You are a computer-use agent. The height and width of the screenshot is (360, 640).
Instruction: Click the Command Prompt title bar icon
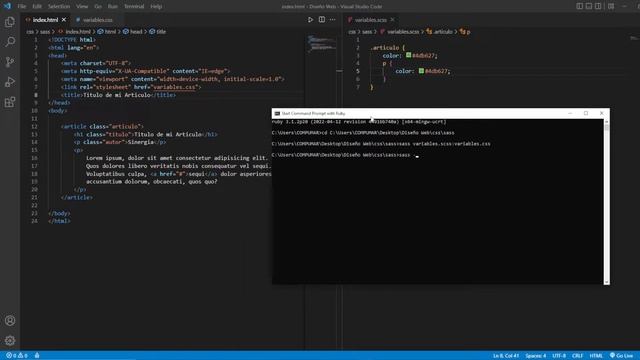pyautogui.click(x=277, y=113)
